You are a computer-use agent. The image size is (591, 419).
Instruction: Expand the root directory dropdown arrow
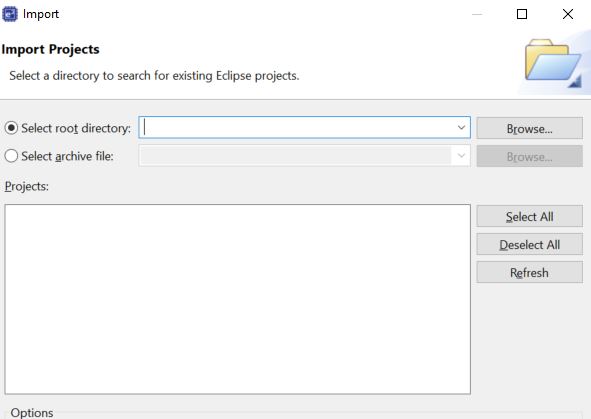(x=461, y=128)
